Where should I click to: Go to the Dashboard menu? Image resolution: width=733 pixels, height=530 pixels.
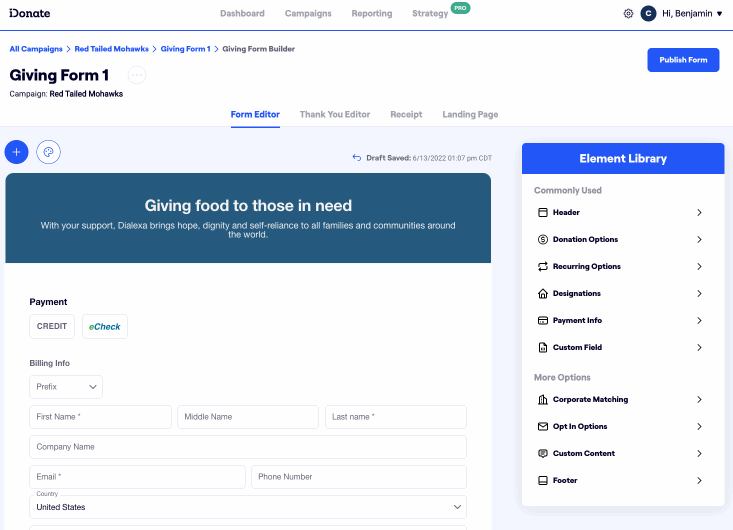point(242,14)
